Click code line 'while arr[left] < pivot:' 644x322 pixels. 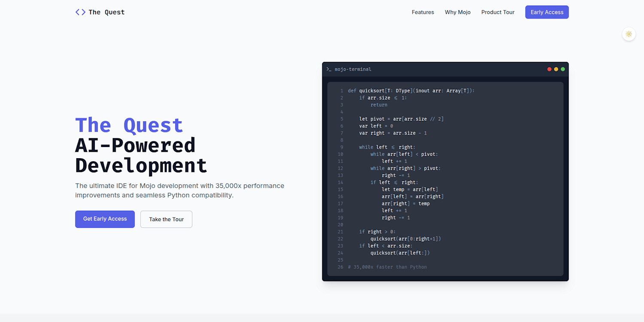(x=404, y=154)
